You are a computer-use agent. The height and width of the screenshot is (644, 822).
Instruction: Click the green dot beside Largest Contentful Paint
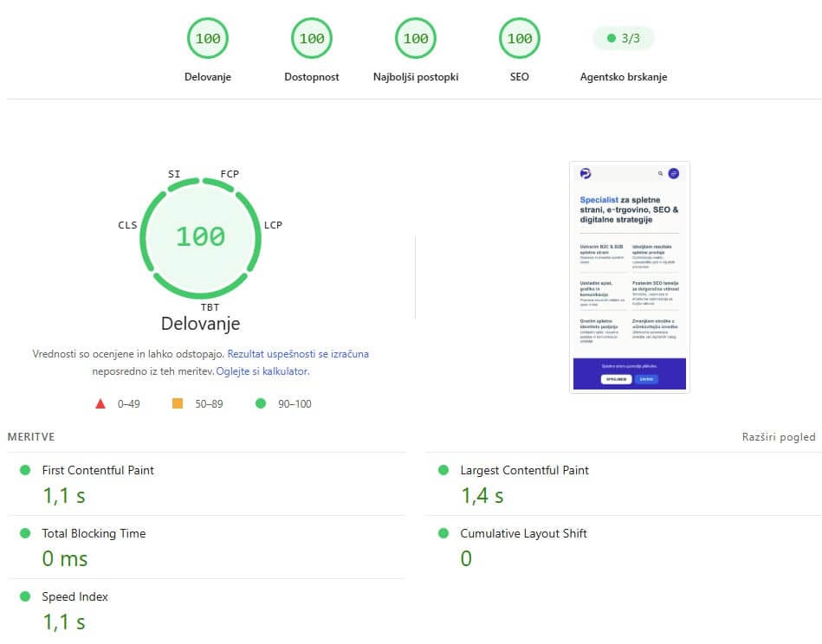(443, 470)
